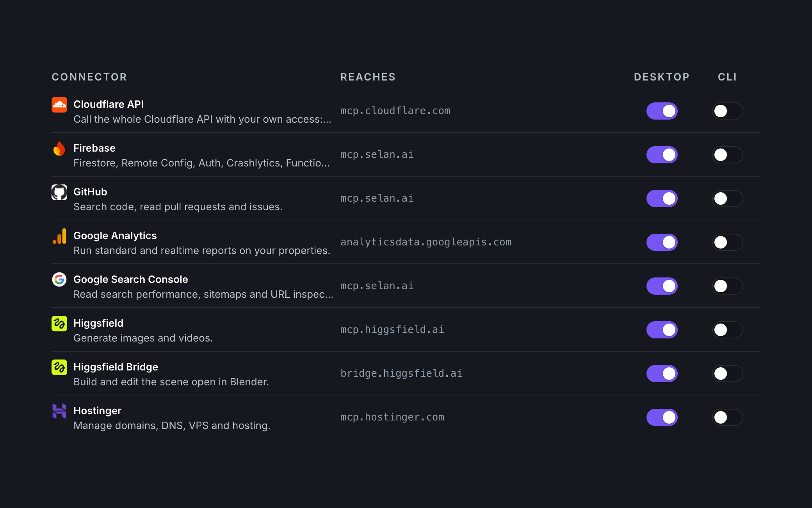
Task: Toggle CLI switch for Google Search Console
Action: [728, 286]
